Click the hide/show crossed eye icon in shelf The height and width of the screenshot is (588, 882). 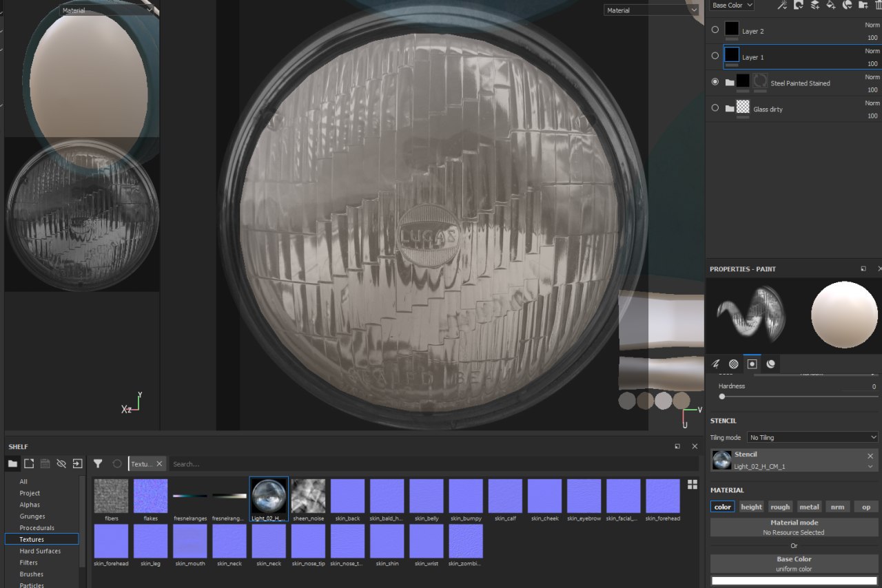coord(61,464)
